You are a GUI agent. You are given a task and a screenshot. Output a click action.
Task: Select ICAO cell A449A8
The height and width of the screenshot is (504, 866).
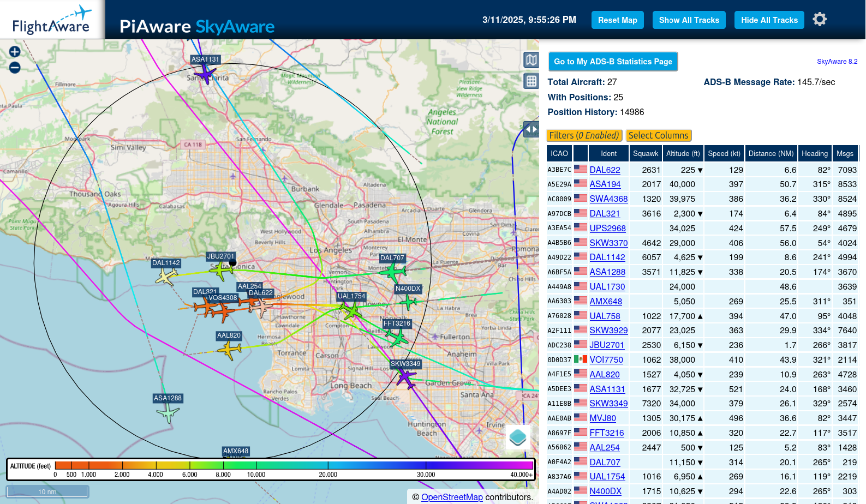[x=559, y=287]
